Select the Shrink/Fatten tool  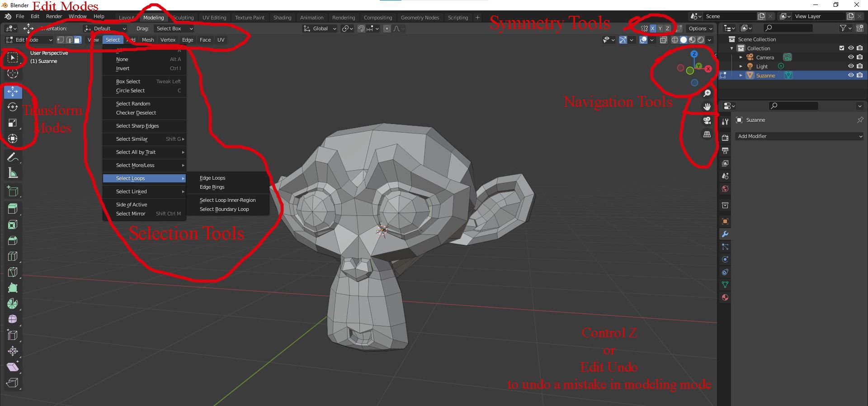point(13,351)
